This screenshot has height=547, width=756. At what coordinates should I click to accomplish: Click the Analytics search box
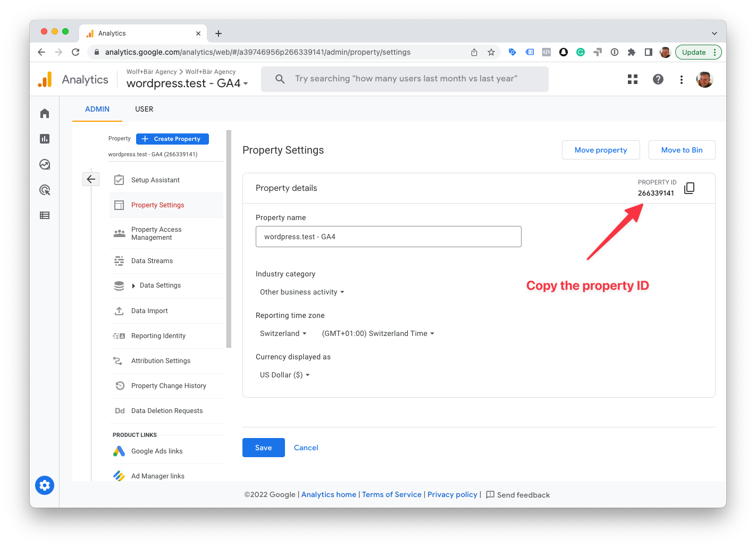pyautogui.click(x=405, y=79)
